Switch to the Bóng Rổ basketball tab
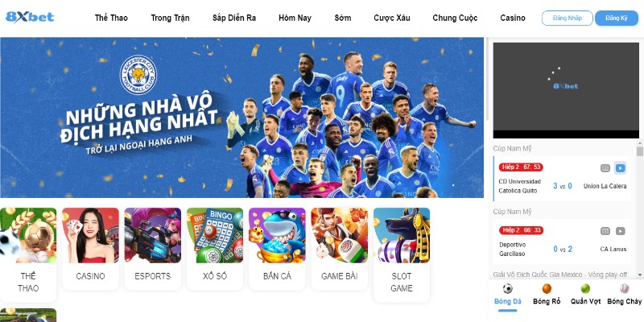 pyautogui.click(x=547, y=295)
